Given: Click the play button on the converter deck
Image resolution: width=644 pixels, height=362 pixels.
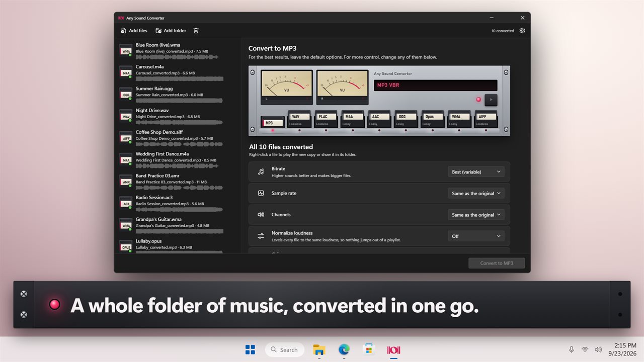Looking at the screenshot, I should pos(491,100).
